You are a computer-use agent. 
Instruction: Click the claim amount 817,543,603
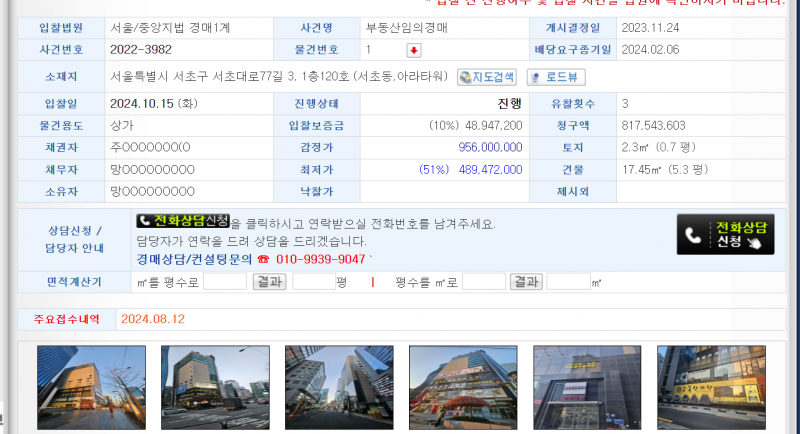pyautogui.click(x=654, y=125)
